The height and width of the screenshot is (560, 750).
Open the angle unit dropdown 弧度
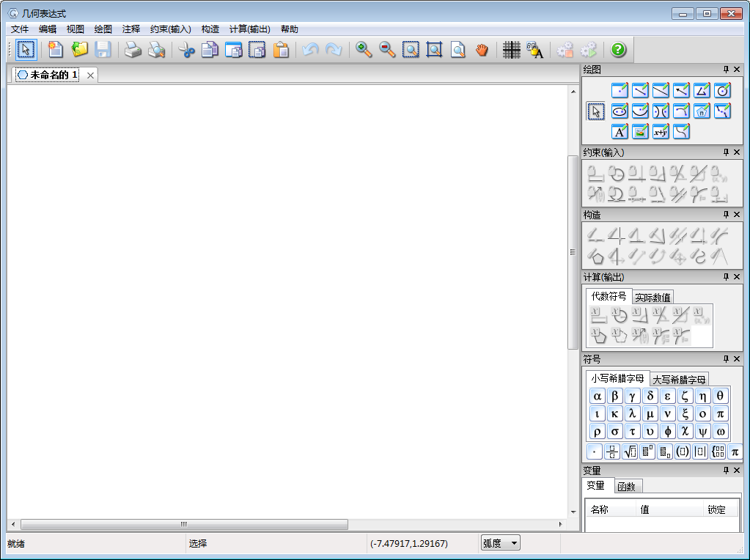pyautogui.click(x=500, y=543)
